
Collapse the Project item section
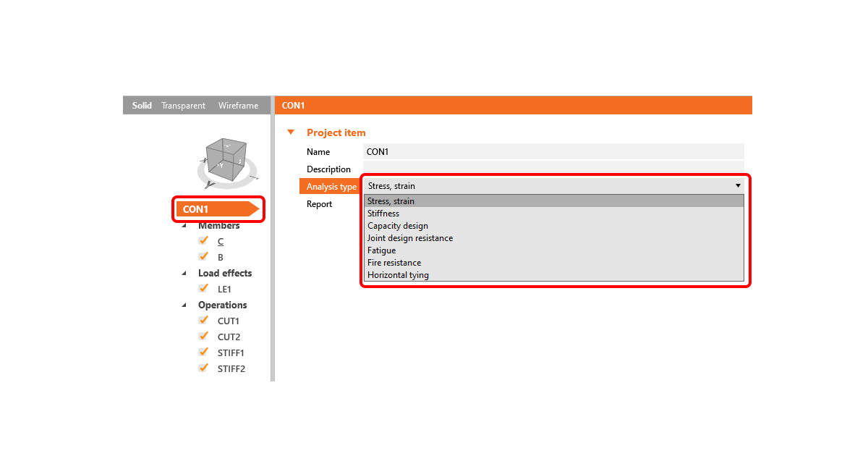290,132
